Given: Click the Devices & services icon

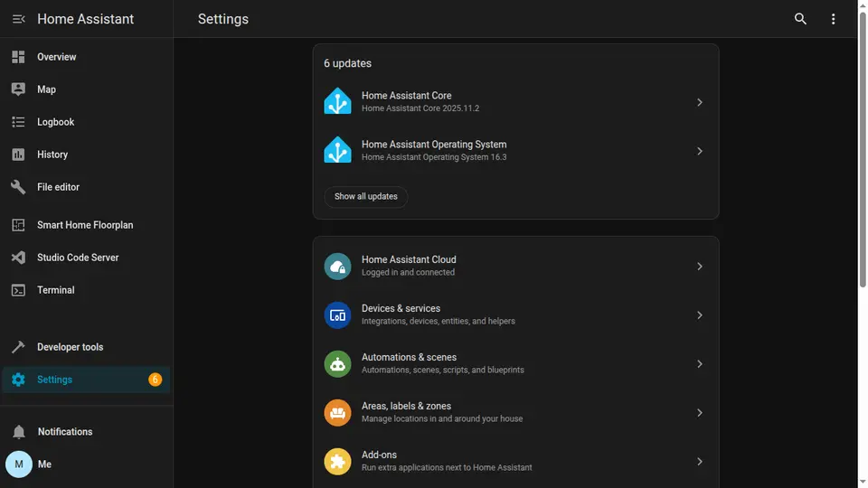Looking at the screenshot, I should (x=337, y=314).
